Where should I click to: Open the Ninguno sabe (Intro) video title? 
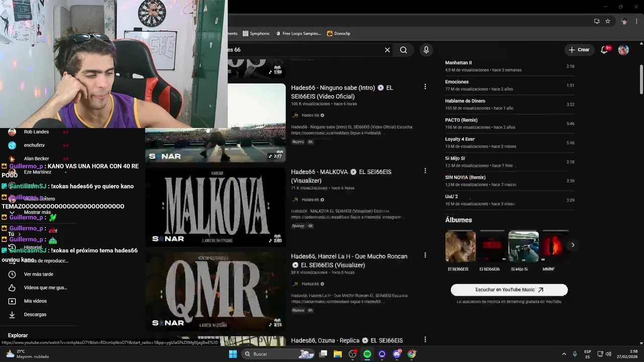coord(342,92)
